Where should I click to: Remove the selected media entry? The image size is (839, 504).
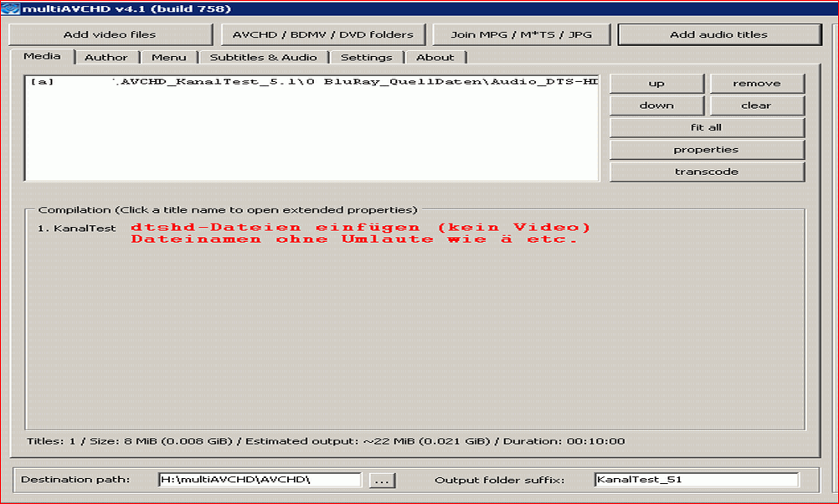(756, 83)
